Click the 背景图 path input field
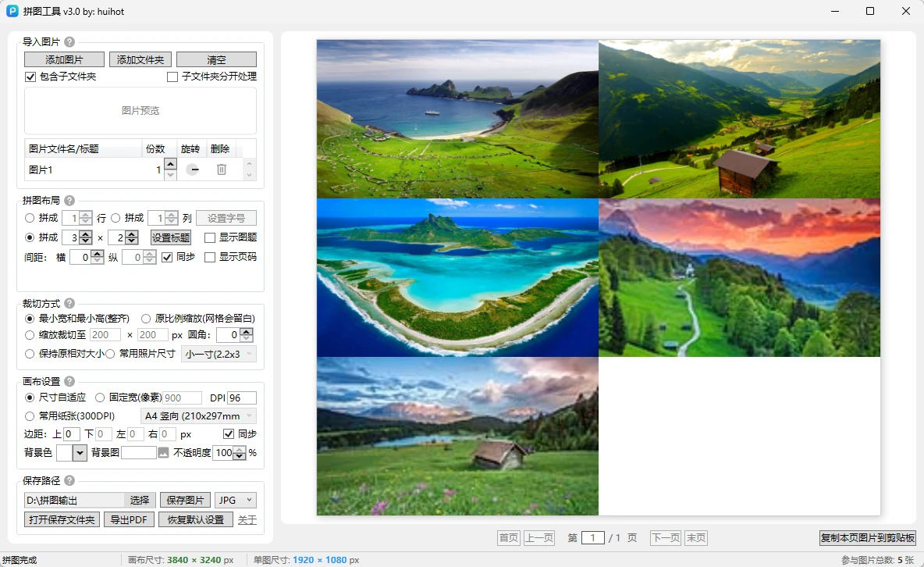 (138, 453)
